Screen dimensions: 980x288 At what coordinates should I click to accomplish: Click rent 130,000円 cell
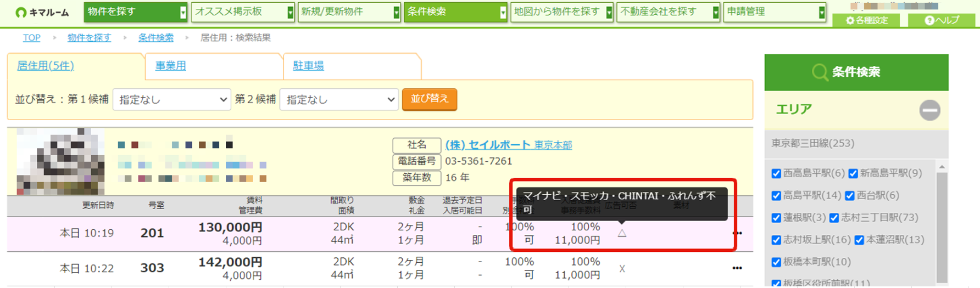click(230, 227)
